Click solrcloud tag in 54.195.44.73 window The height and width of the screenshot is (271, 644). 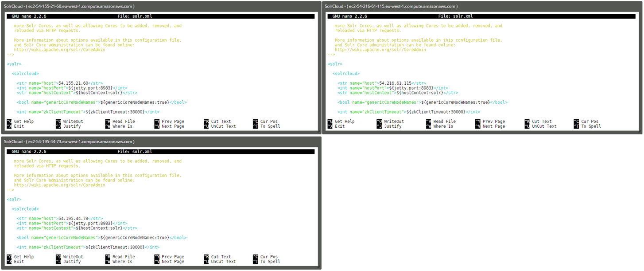pos(25,208)
